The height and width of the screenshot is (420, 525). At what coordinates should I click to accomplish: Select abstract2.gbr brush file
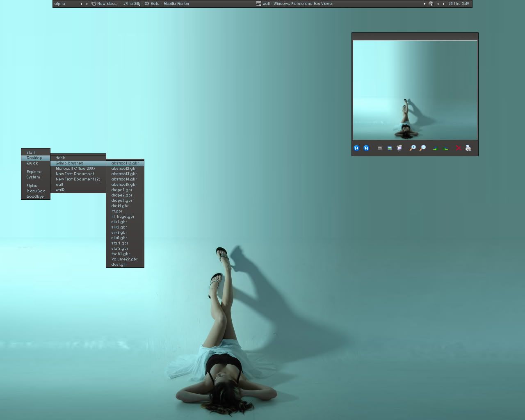point(125,169)
